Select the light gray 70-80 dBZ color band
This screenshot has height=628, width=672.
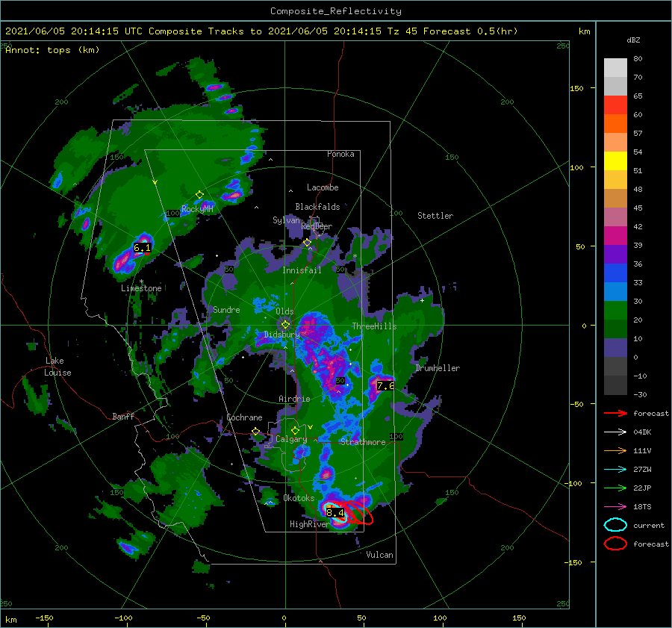(615, 68)
